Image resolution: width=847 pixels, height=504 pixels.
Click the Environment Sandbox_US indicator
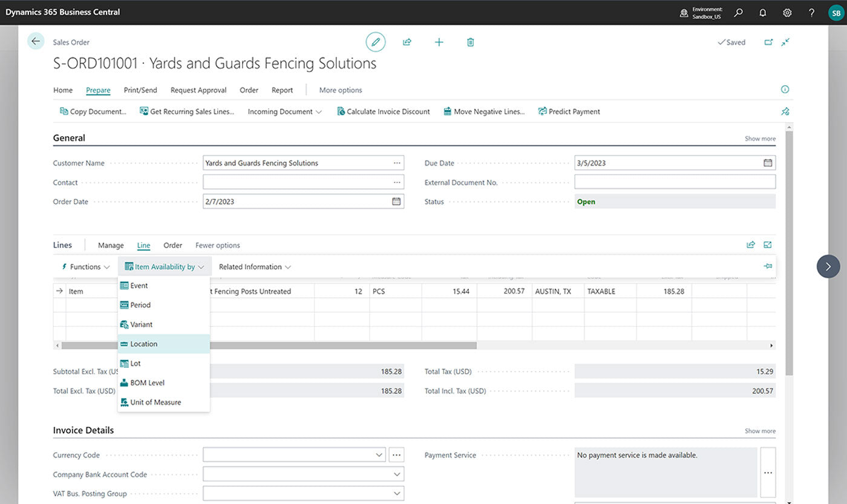click(702, 13)
